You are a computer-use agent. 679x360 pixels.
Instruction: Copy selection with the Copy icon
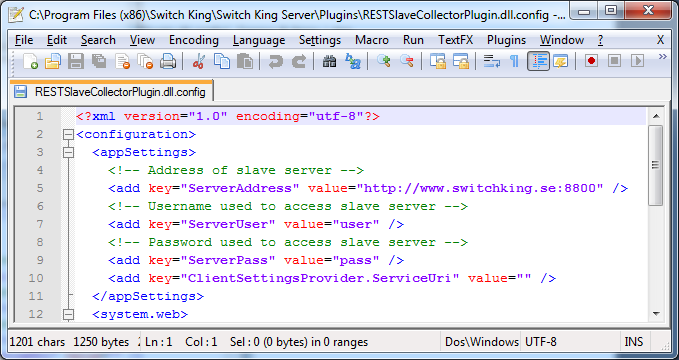tap(222, 61)
